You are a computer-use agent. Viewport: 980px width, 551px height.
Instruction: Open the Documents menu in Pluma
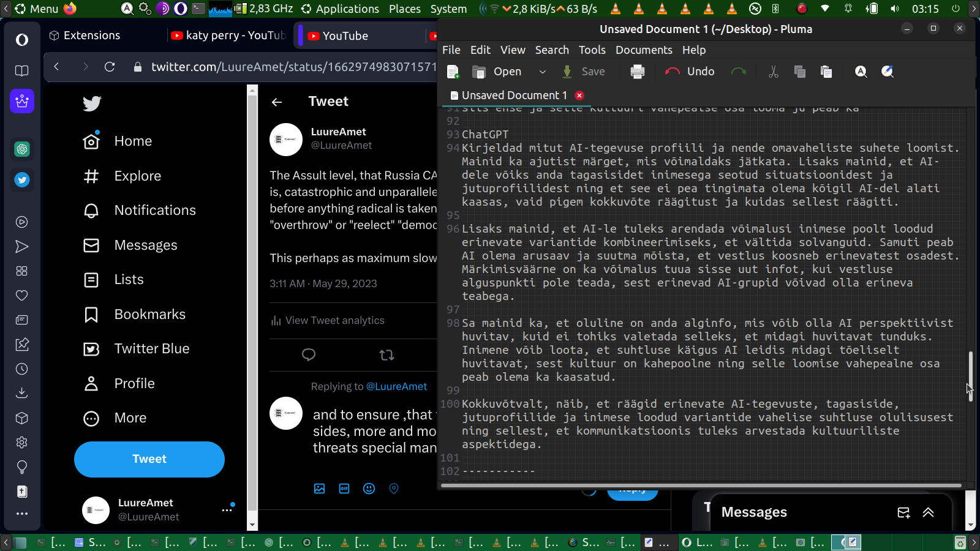644,50
